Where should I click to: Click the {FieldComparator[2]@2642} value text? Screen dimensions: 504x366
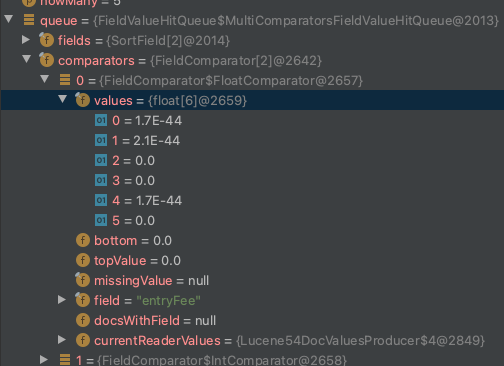point(236,61)
